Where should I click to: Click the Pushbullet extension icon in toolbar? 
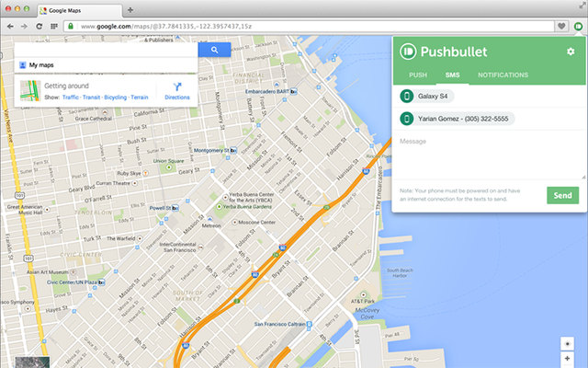click(x=578, y=27)
